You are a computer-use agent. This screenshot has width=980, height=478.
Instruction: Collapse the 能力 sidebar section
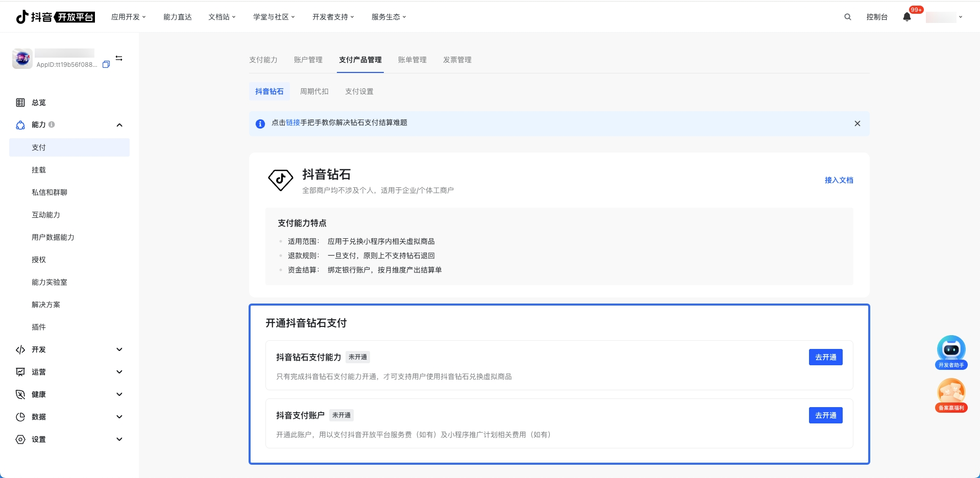coord(119,125)
